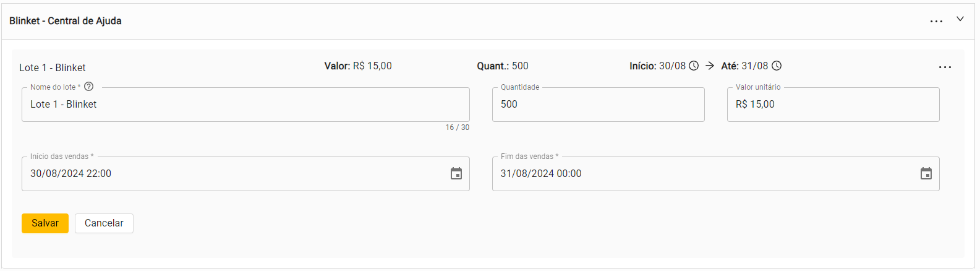Focus the Nome do lote text field
This screenshot has height=271, width=980.
(x=245, y=105)
